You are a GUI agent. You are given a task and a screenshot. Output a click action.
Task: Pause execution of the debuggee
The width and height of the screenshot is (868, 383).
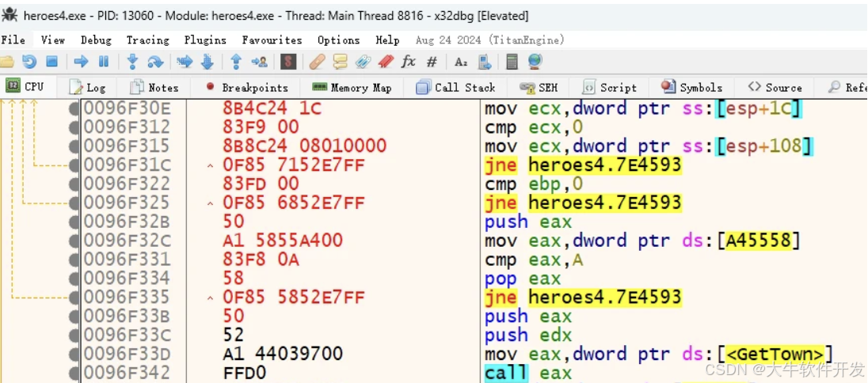[104, 62]
